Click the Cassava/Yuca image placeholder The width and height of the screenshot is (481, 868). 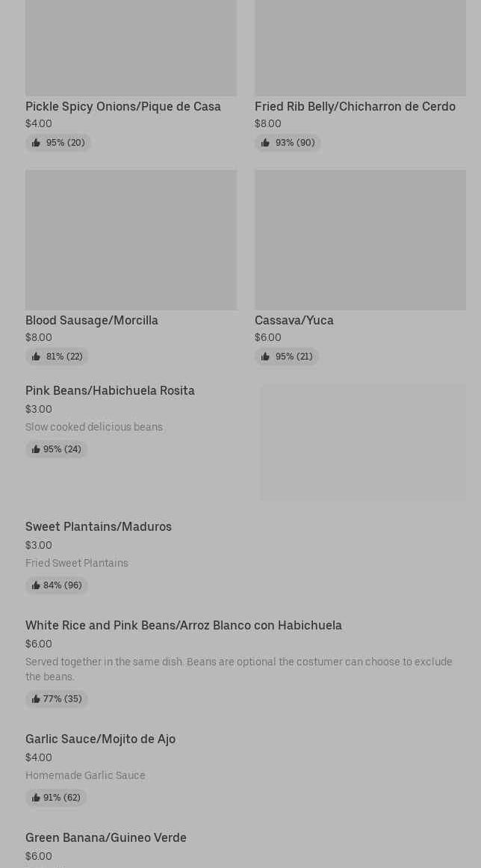click(360, 239)
